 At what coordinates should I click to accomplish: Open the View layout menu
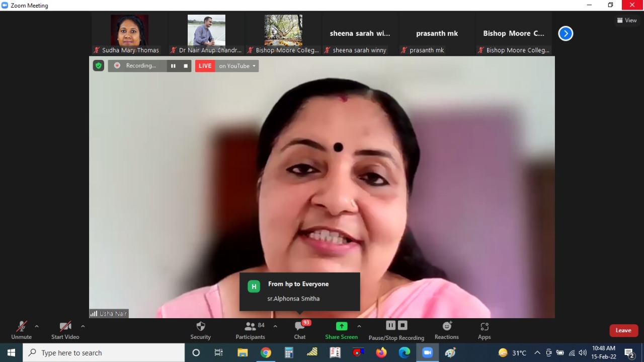coord(627,20)
